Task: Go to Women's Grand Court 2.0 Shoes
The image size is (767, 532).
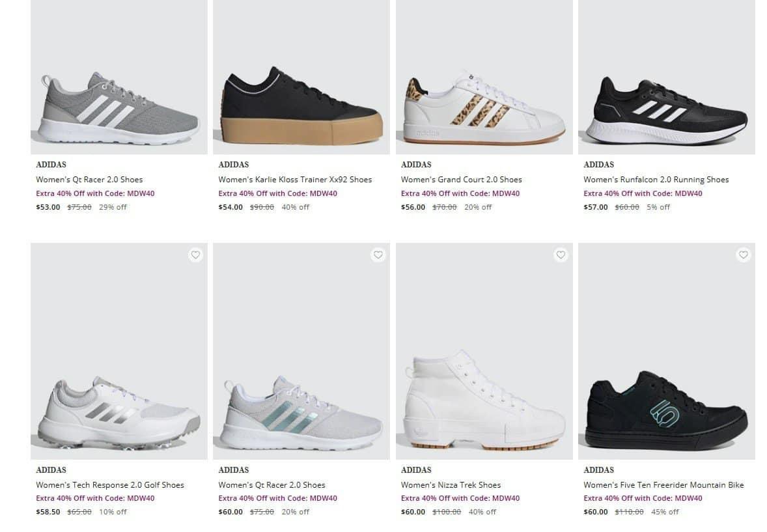Action: pos(461,180)
